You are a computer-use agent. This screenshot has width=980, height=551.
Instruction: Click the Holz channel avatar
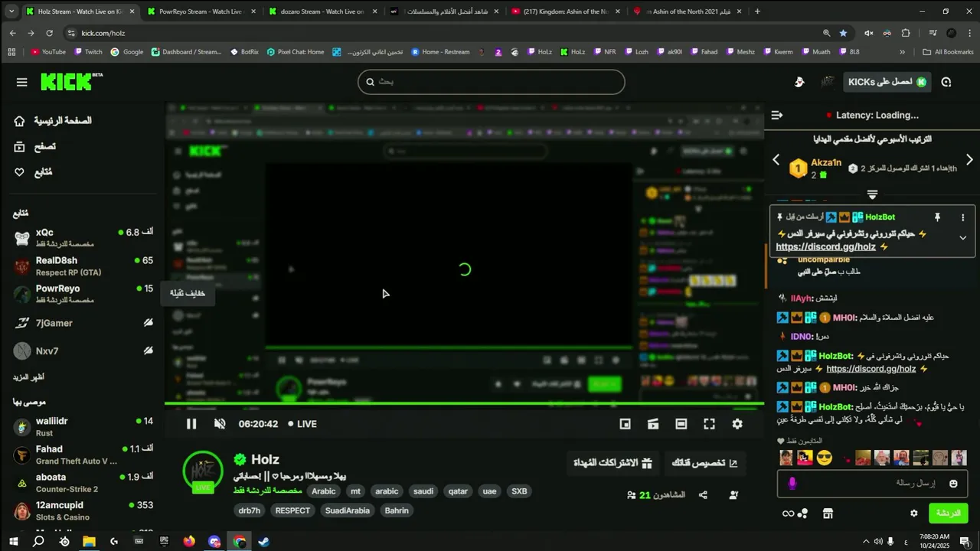[203, 471]
